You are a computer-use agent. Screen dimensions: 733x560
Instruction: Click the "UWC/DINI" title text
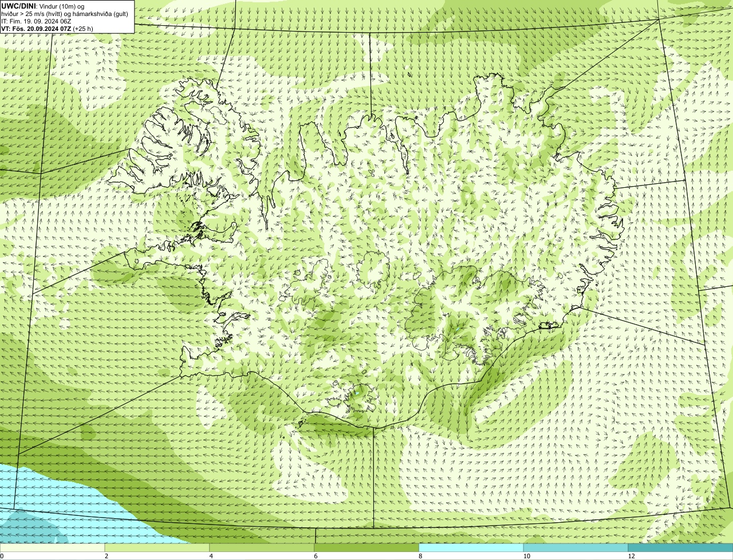[18, 6]
